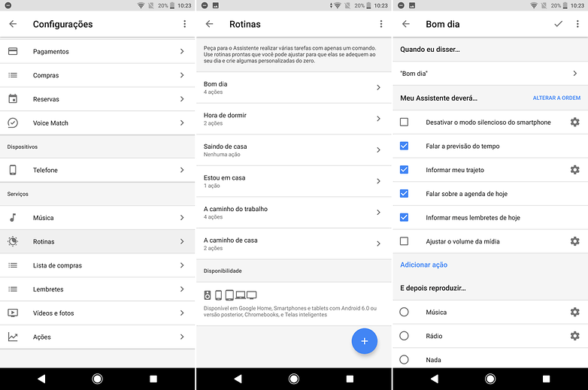The image size is (588, 390).
Task: Open recent apps in Bom dia screen
Action: tap(546, 379)
